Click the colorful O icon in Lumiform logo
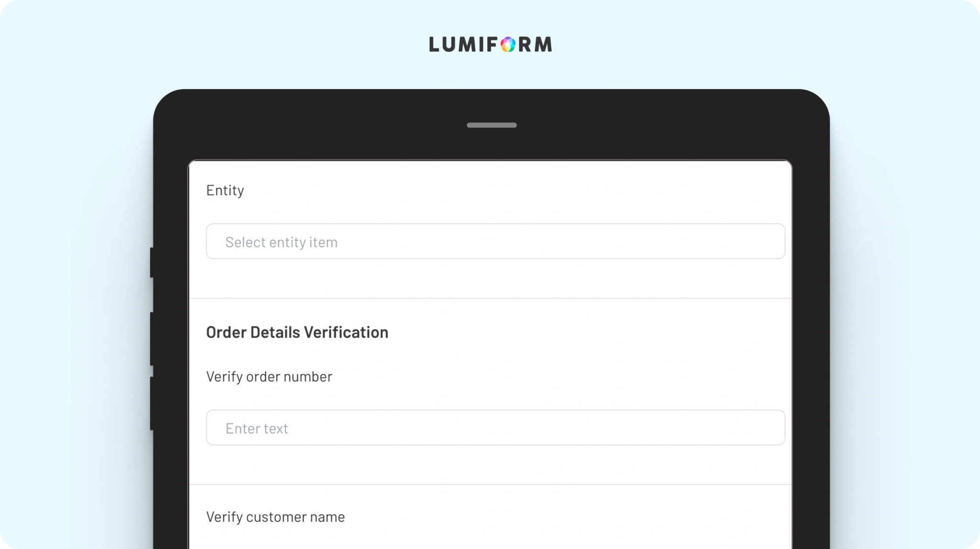This screenshot has height=549, width=980. coord(508,44)
